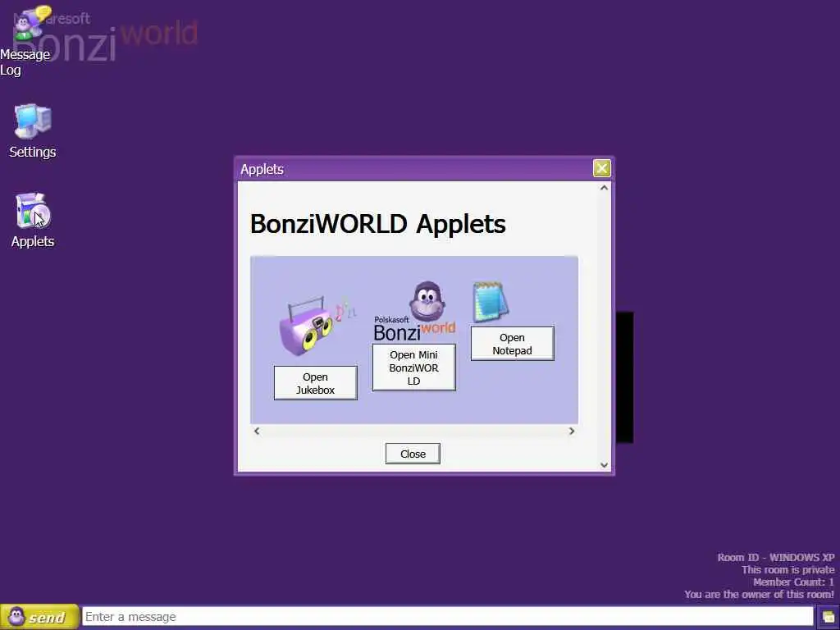Click the Member Count: 1 text
Viewport: 840px width, 630px height.
pyautogui.click(x=793, y=582)
